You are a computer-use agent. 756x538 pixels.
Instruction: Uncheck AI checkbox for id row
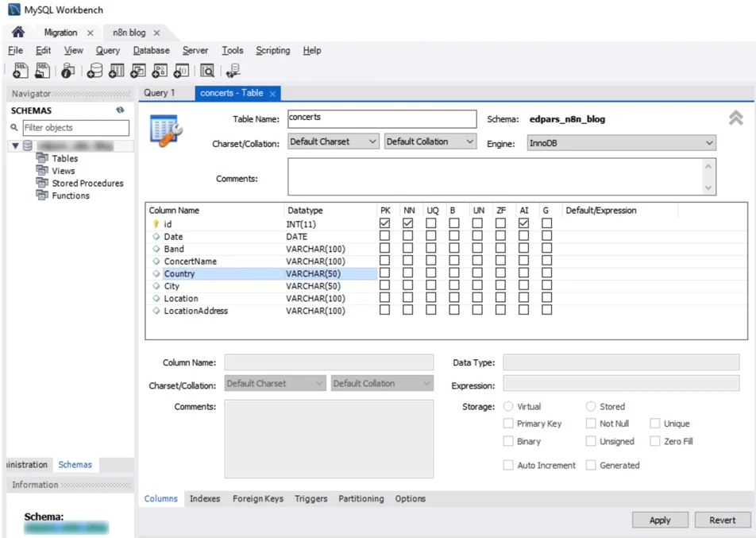point(523,223)
